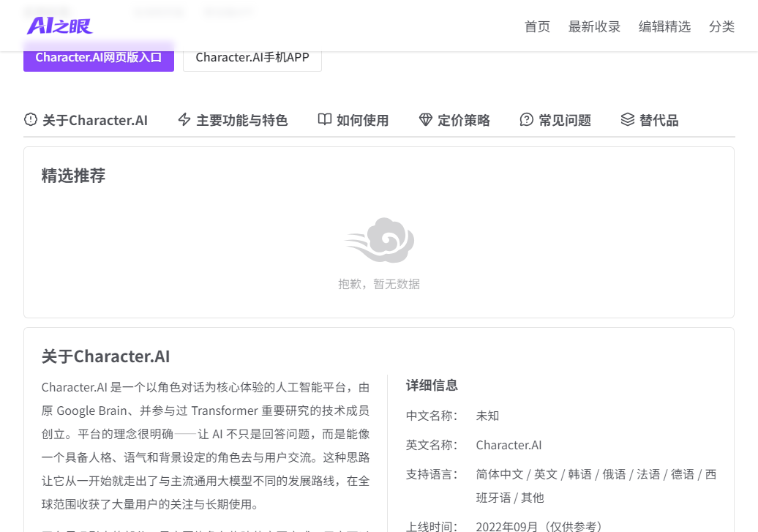The height and width of the screenshot is (532, 758).
Task: Click the 关于Character.AI section heading
Action: (106, 356)
